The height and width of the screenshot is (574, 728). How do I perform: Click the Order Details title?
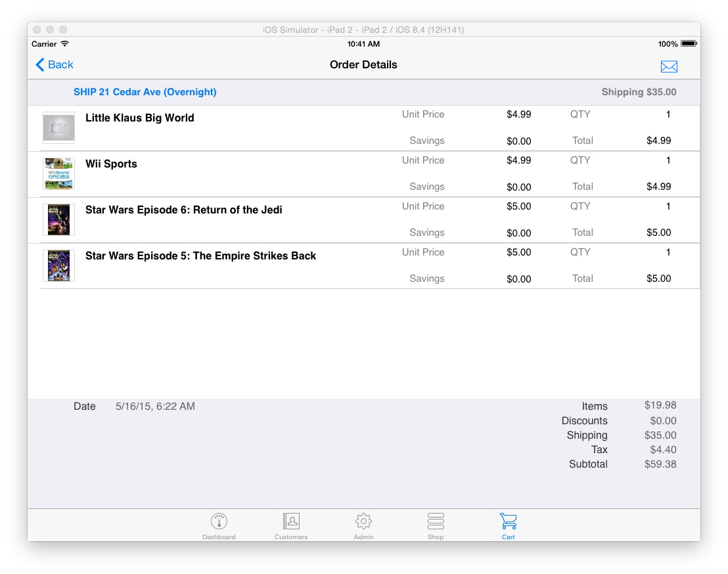[x=363, y=64]
